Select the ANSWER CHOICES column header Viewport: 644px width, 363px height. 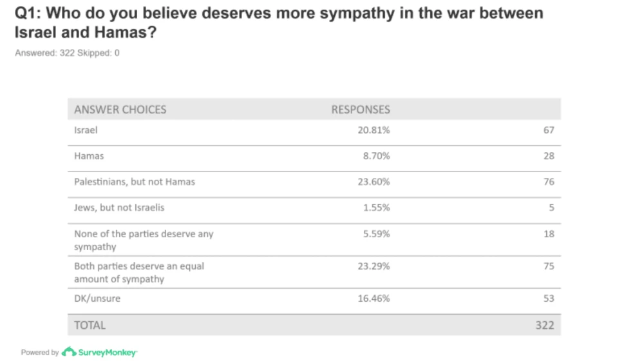point(120,110)
